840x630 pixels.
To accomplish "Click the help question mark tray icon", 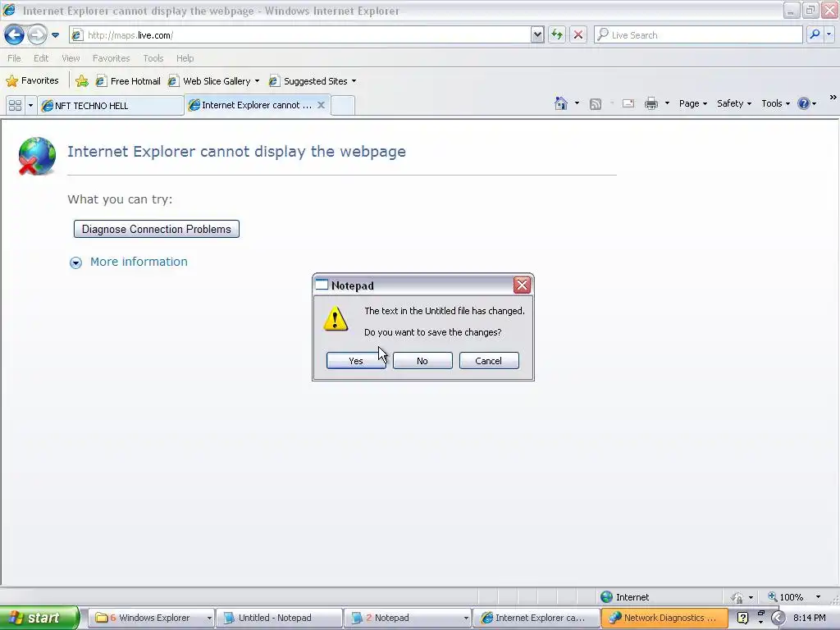I will [742, 618].
